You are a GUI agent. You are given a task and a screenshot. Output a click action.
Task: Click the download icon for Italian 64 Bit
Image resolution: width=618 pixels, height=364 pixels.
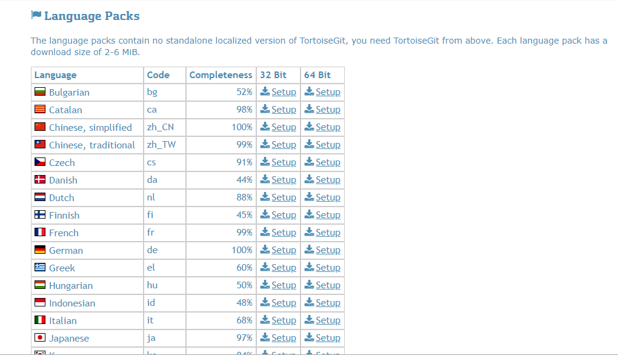point(310,320)
